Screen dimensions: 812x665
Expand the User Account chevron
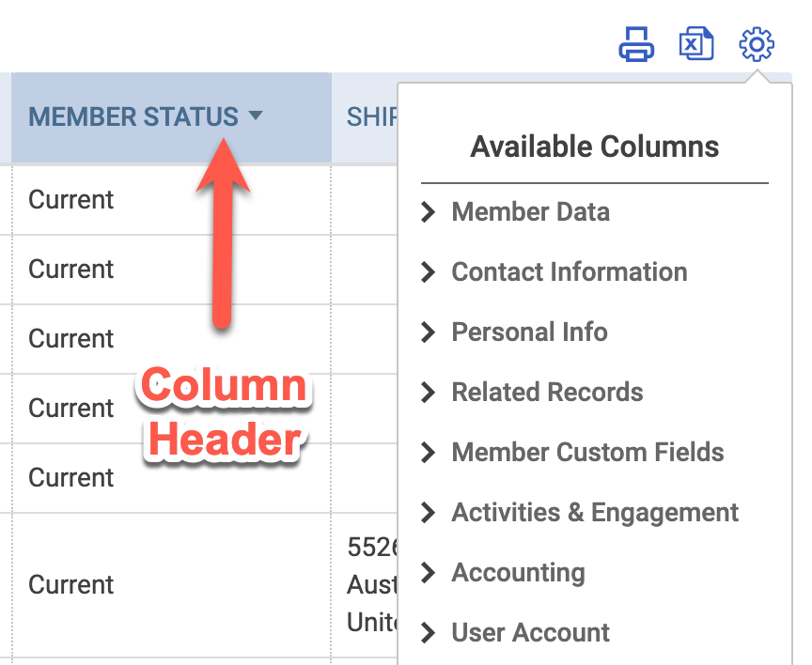428,632
